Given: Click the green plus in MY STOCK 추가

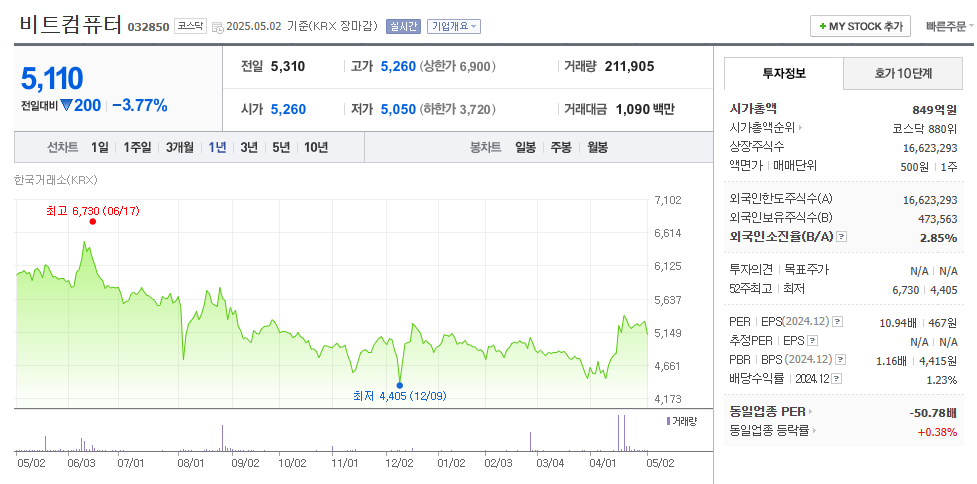Looking at the screenshot, I should pos(823,26).
